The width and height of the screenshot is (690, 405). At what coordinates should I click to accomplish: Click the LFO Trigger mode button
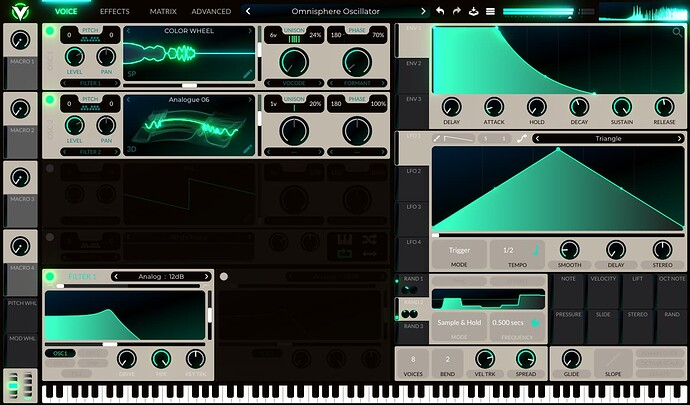pos(460,250)
